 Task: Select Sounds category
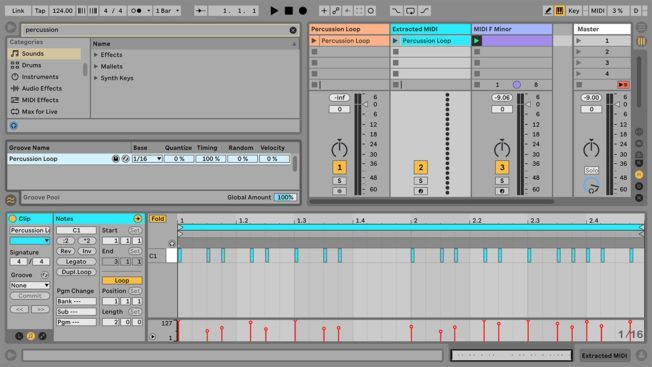click(x=44, y=54)
